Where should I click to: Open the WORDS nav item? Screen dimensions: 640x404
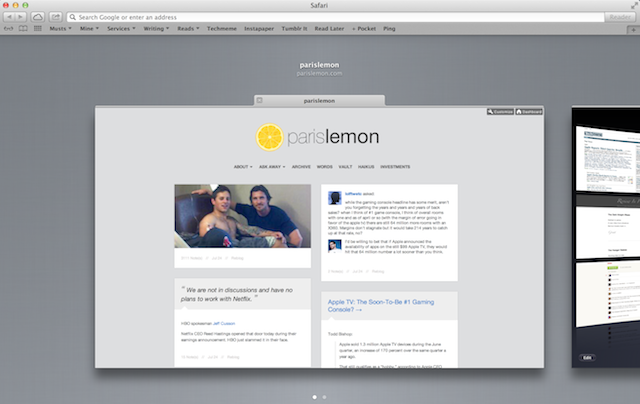pos(324,167)
